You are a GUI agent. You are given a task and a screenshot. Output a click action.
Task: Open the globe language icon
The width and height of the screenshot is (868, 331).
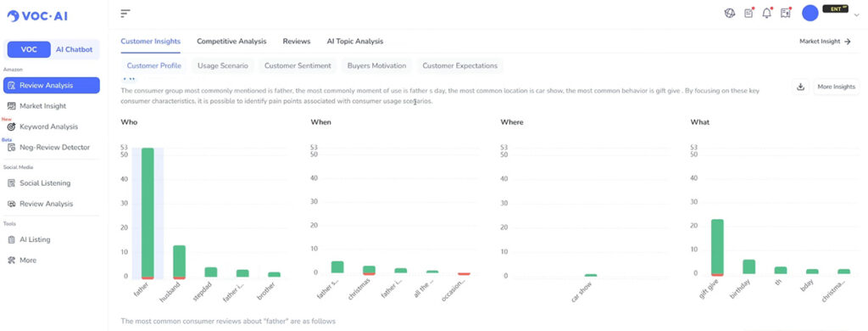[730, 14]
